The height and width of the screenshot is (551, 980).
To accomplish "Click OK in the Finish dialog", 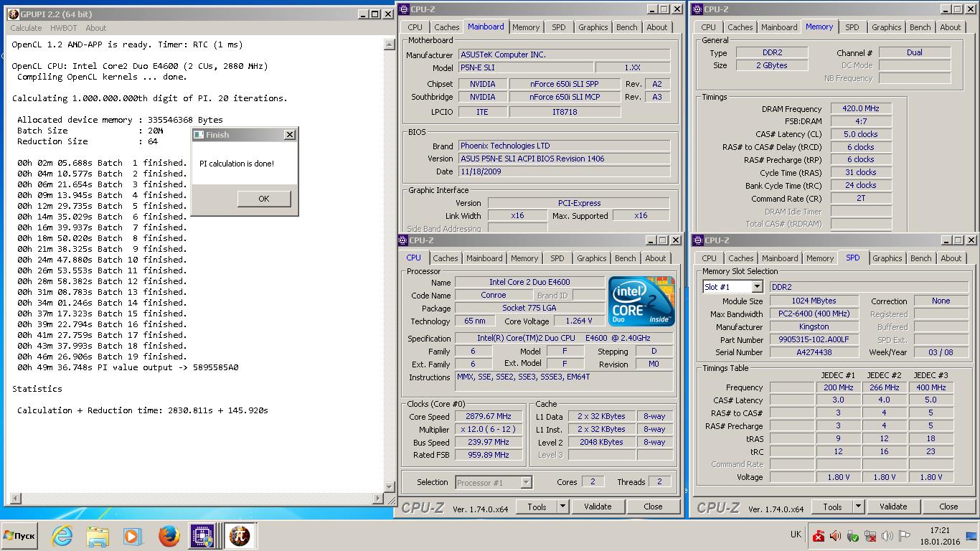I will [x=264, y=199].
